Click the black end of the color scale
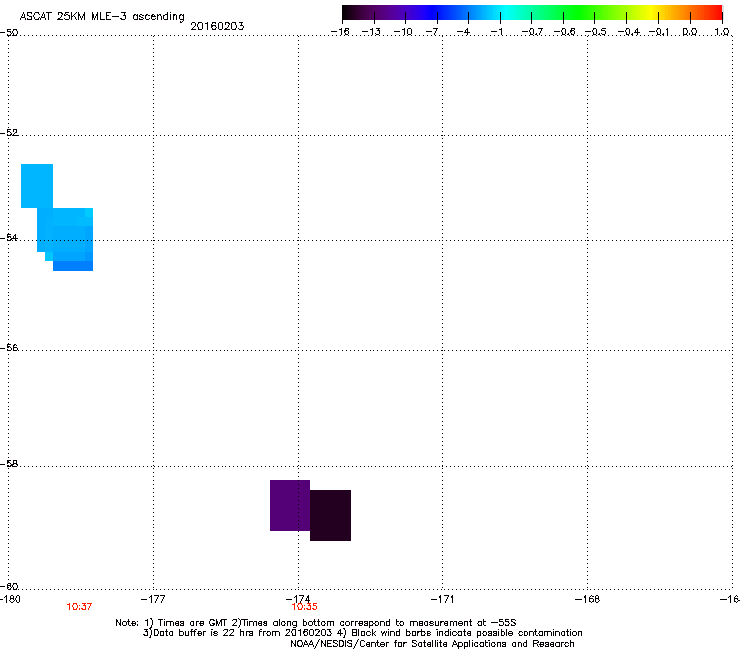This screenshot has height=650, width=740. pyautogui.click(x=349, y=12)
